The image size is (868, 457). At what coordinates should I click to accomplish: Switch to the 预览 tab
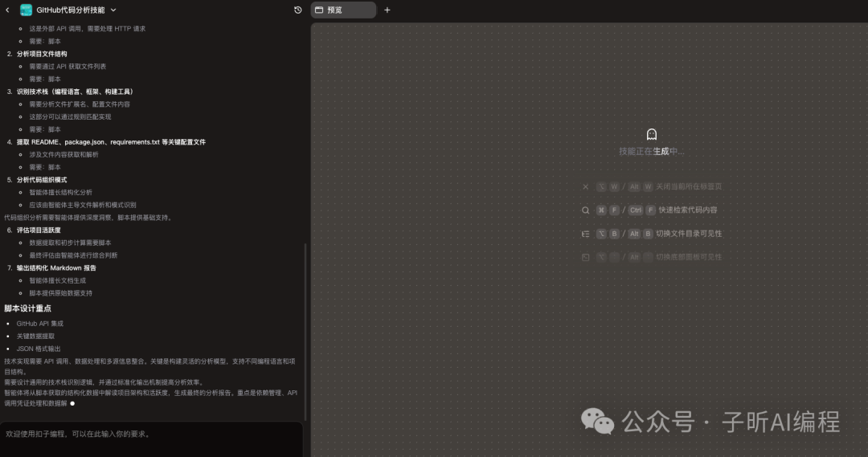point(343,10)
